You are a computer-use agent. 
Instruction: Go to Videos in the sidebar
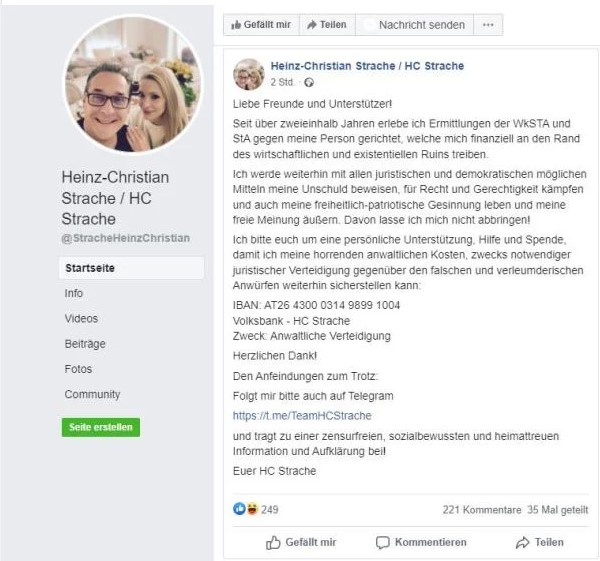coord(81,319)
